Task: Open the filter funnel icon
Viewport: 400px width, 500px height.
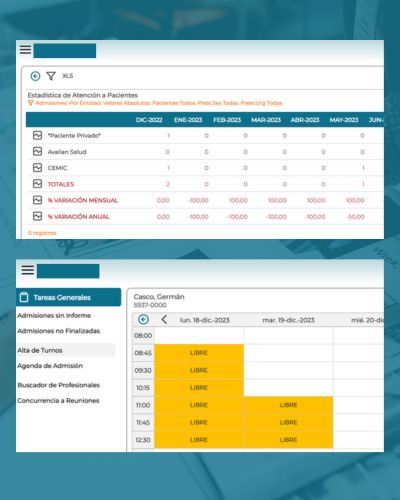Action: pyautogui.click(x=51, y=76)
